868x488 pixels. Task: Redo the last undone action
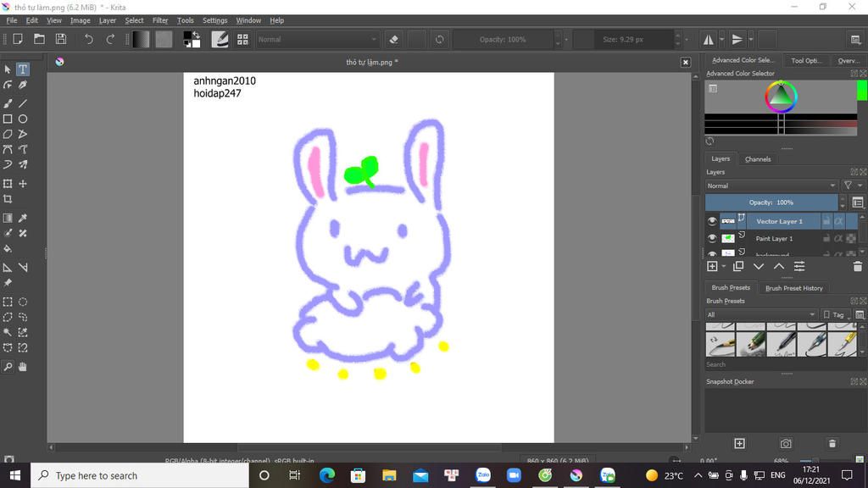110,39
